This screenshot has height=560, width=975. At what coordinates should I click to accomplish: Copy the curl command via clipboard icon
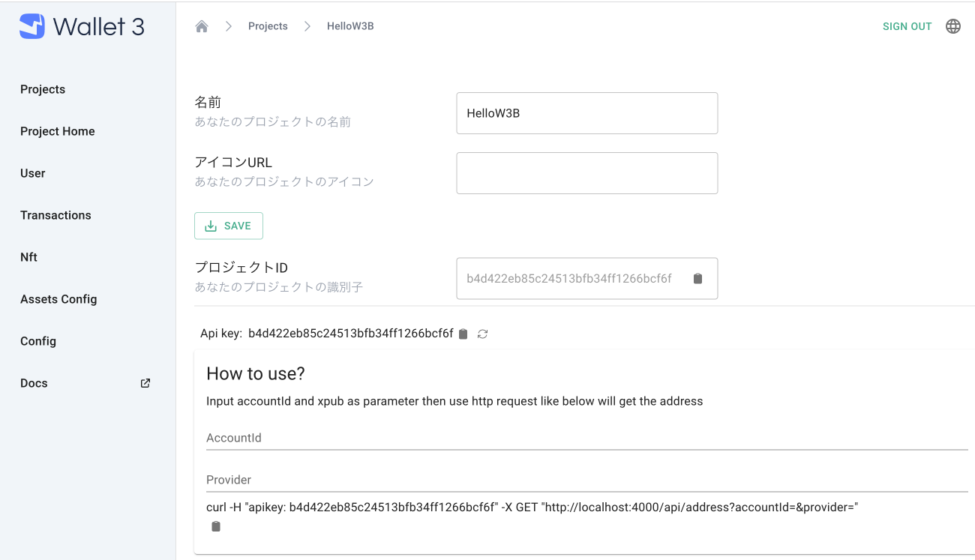click(x=216, y=526)
